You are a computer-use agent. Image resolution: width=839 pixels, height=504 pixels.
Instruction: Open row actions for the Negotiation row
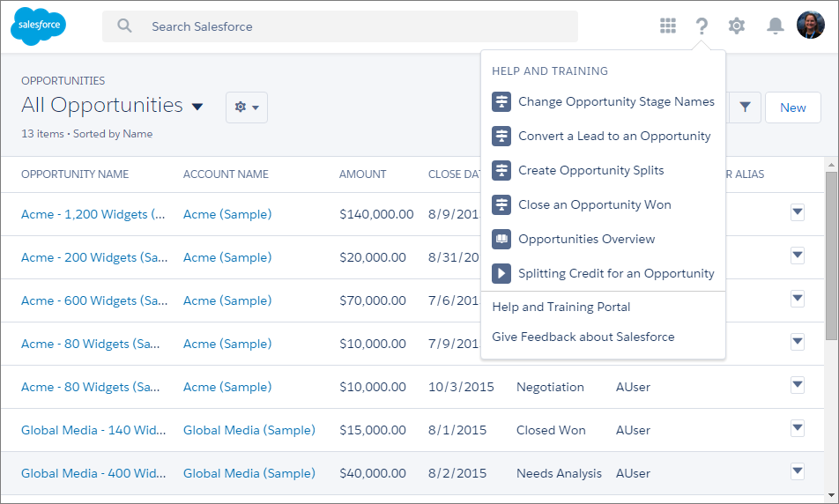[x=798, y=385]
